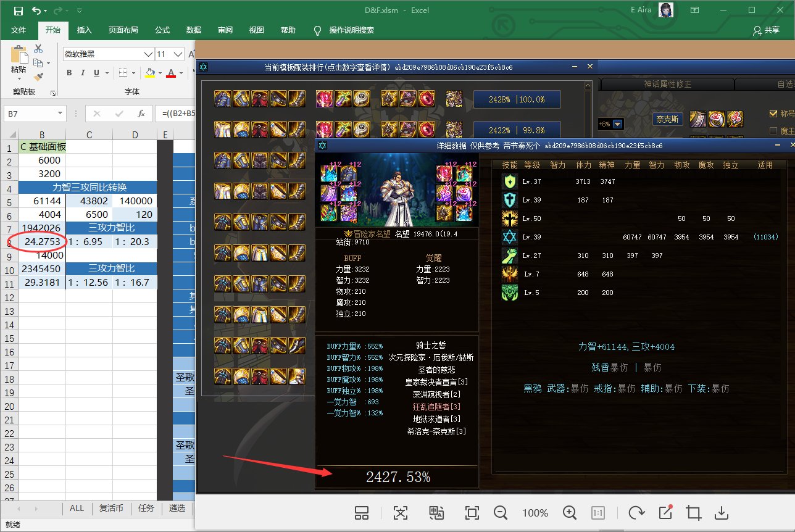Open the font size dropdown showing 11

coord(178,54)
